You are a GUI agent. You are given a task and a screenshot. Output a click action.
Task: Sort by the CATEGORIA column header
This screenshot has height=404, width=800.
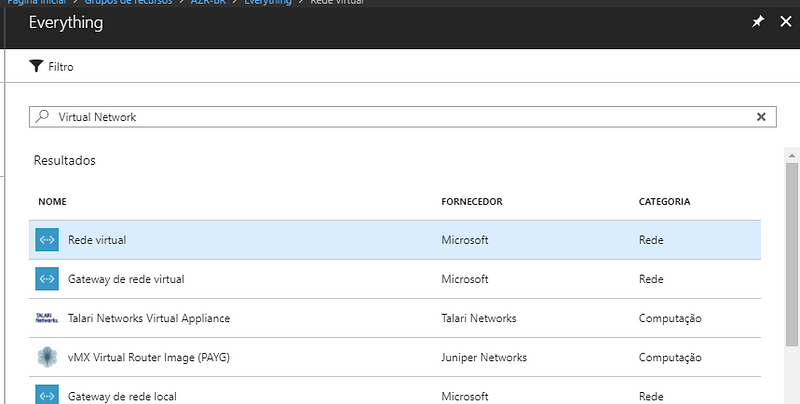[664, 201]
